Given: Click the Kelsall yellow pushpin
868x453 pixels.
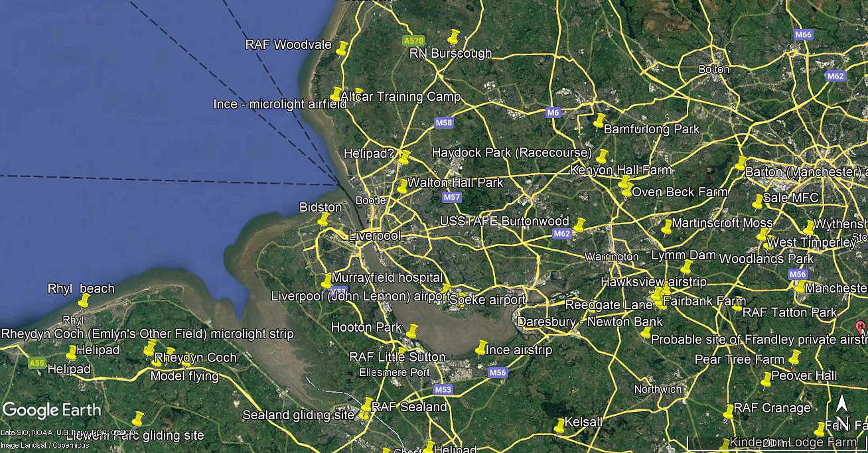Looking at the screenshot, I should pos(560,425).
